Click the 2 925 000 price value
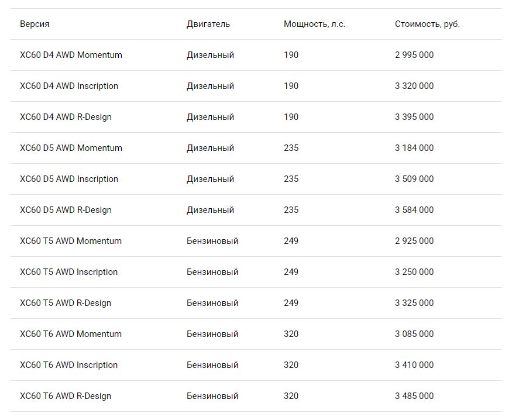The image size is (512, 420). click(414, 241)
